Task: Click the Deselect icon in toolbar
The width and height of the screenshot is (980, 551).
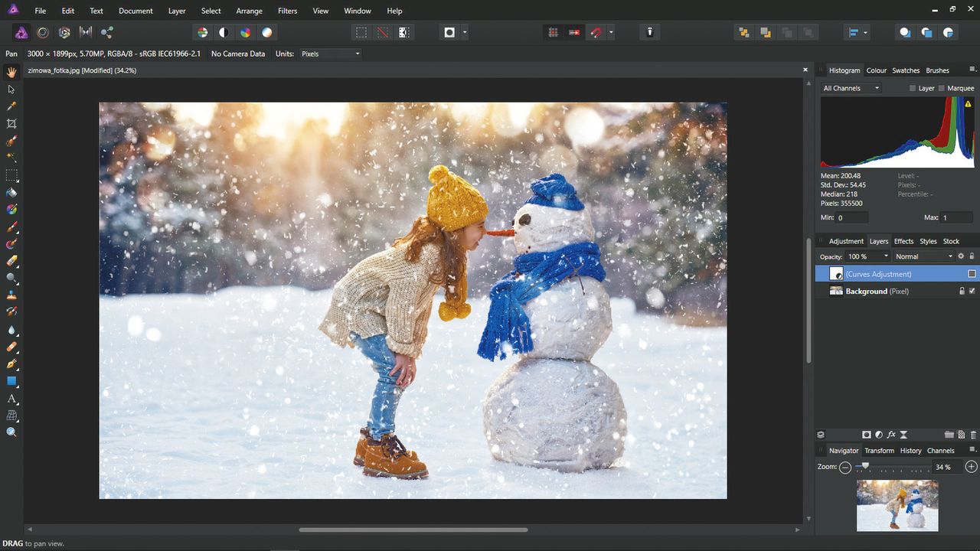Action: tap(382, 32)
